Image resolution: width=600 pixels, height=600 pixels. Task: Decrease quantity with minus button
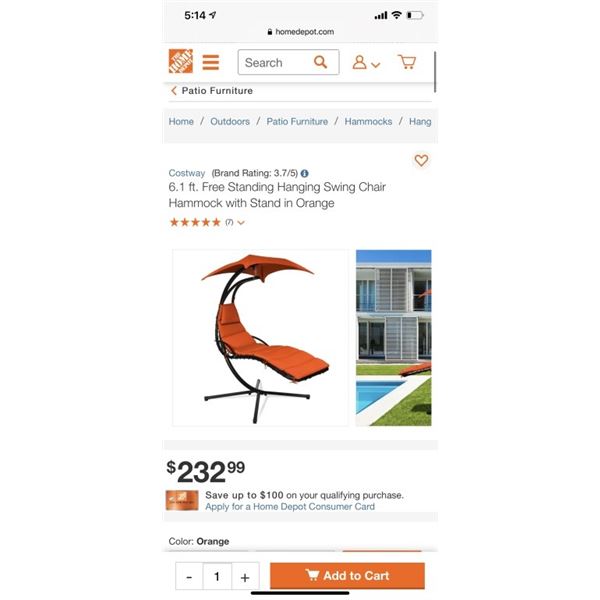click(189, 576)
